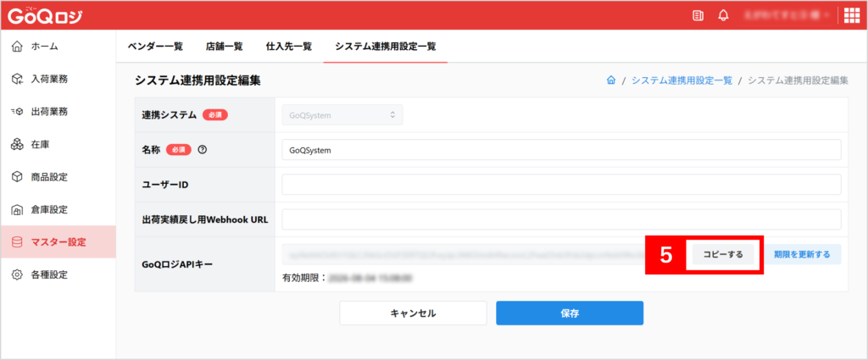Click the 商品設定 cube icon
The image size is (868, 360).
pyautogui.click(x=17, y=177)
